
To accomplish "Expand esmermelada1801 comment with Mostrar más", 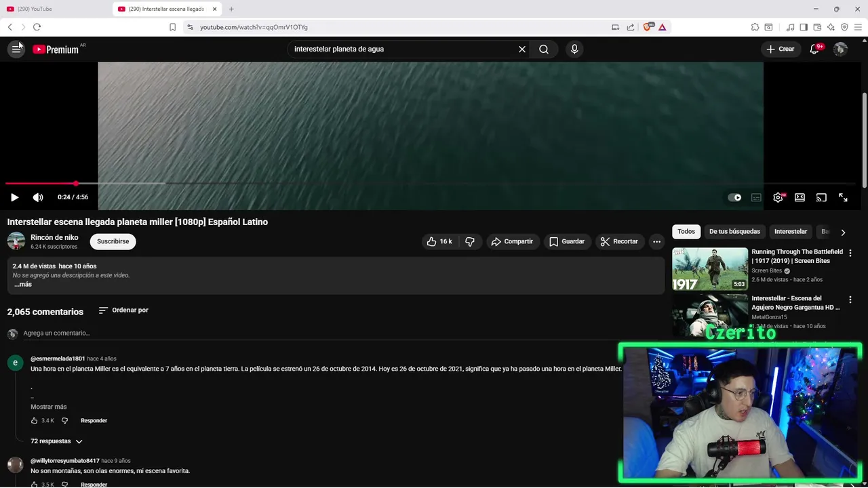I will click(49, 407).
